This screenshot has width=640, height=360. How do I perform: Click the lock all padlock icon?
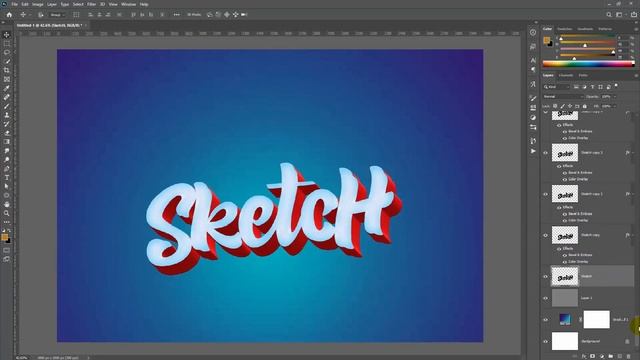click(584, 106)
